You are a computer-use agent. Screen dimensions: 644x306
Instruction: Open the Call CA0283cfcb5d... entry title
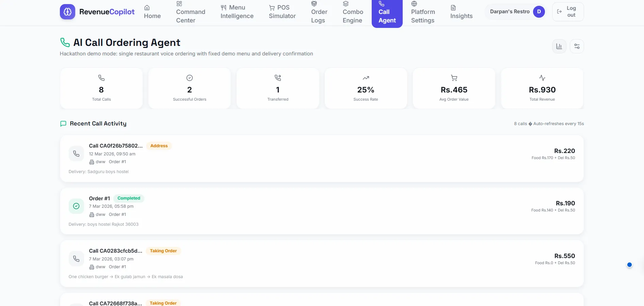(x=116, y=251)
